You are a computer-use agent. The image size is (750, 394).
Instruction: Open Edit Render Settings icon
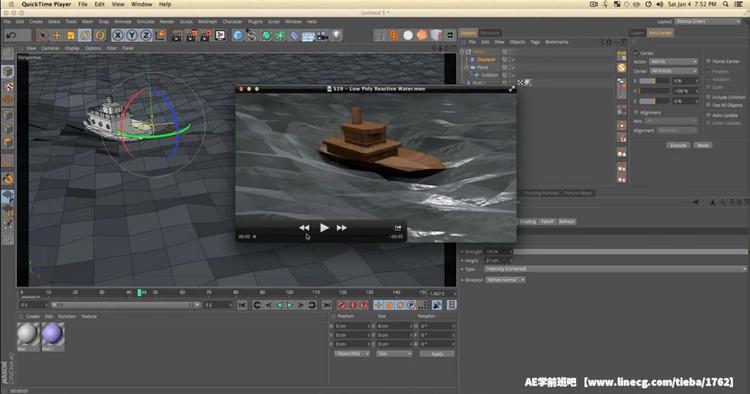206,35
